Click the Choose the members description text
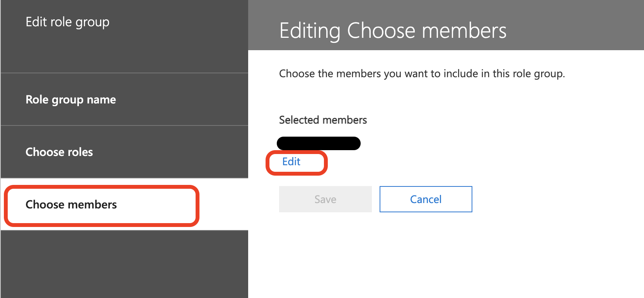The image size is (644, 298). pyautogui.click(x=422, y=73)
